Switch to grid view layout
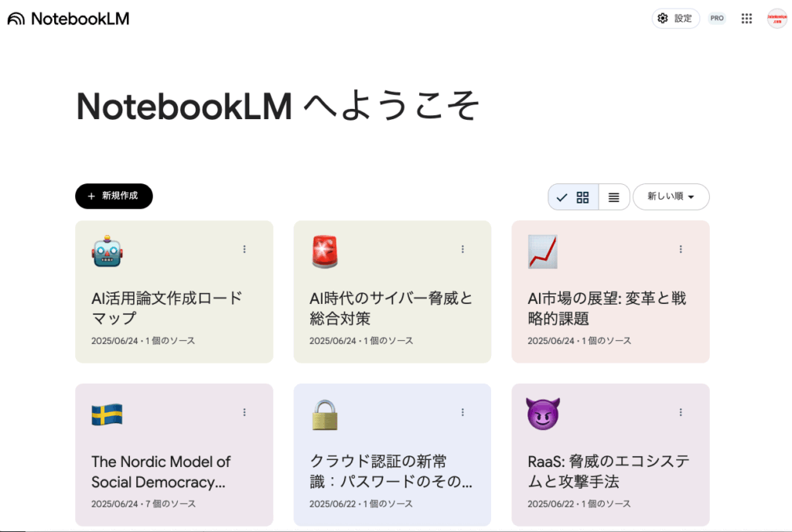 tap(582, 197)
